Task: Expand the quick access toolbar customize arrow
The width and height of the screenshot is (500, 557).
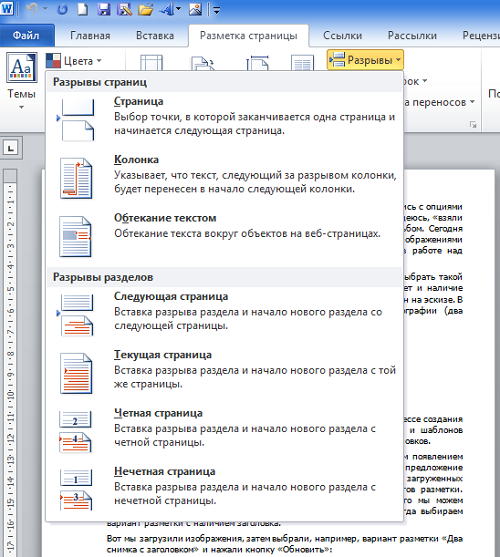Action: (x=217, y=10)
